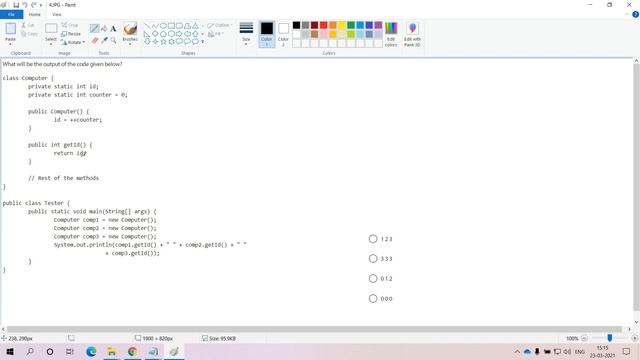This screenshot has height=360, width=640.
Task: Click Undo in the quick access toolbar
Action: click(x=24, y=5)
